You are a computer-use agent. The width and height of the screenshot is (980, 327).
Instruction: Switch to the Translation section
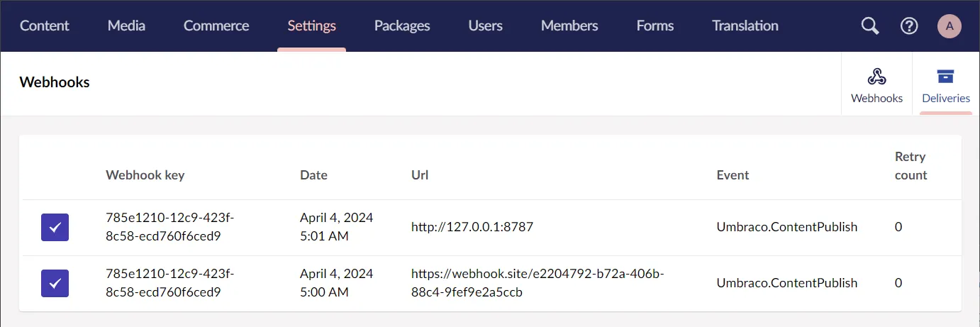coord(745,26)
